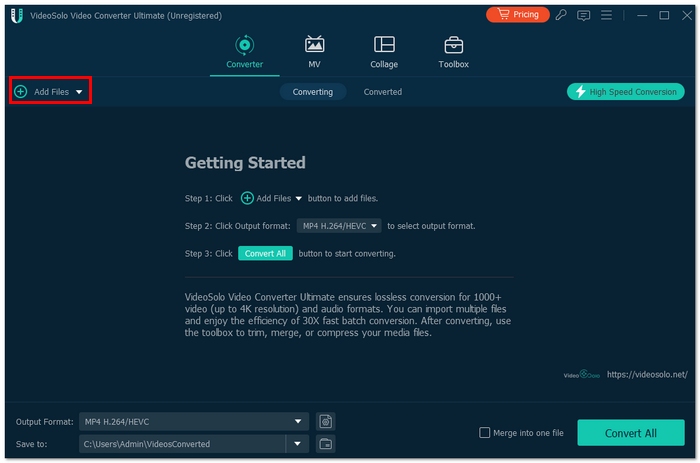Enable Merge into one file checkbox
The image size is (700, 463).
pos(485,433)
